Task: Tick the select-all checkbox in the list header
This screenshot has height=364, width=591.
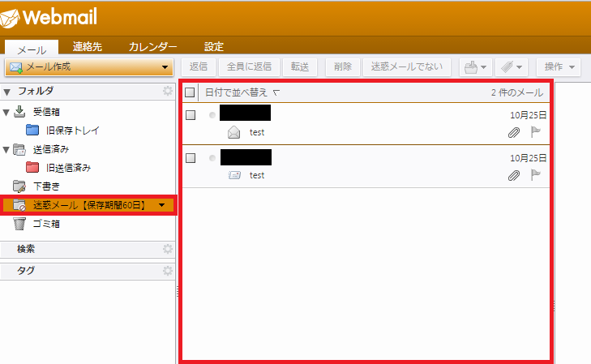Action: coord(191,92)
